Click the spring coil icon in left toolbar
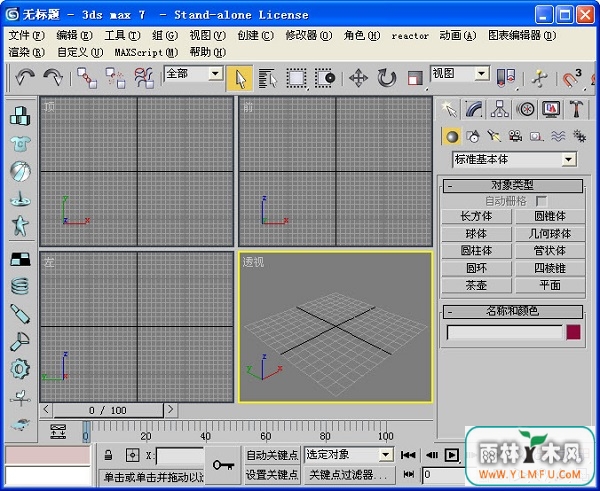Viewport: 600px width, 491px height. pos(20,286)
